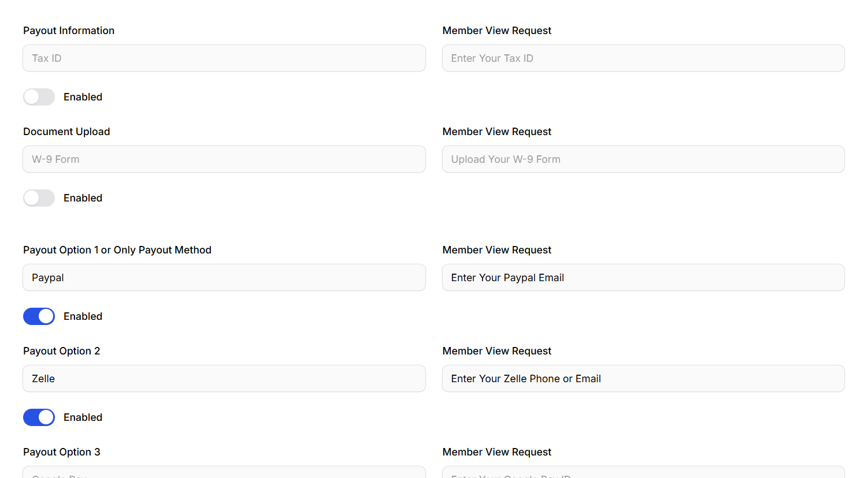Focus Payout Option 3's member view request field
Image resolution: width=868 pixels, height=478 pixels.
[x=643, y=473]
